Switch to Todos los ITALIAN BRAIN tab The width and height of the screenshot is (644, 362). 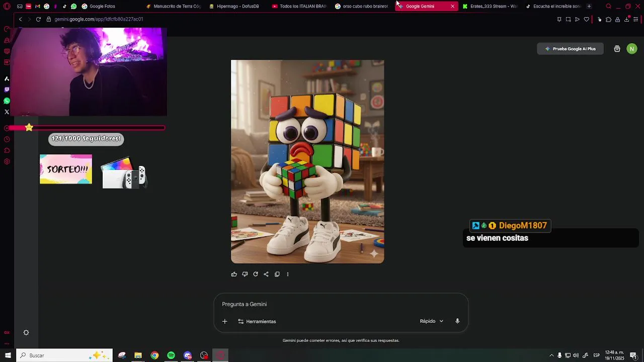pyautogui.click(x=299, y=6)
